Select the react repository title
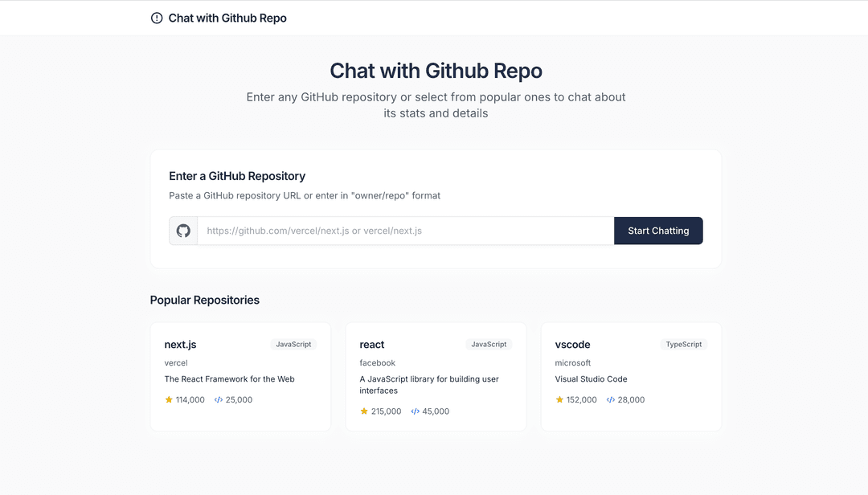The height and width of the screenshot is (495, 868). 372,345
